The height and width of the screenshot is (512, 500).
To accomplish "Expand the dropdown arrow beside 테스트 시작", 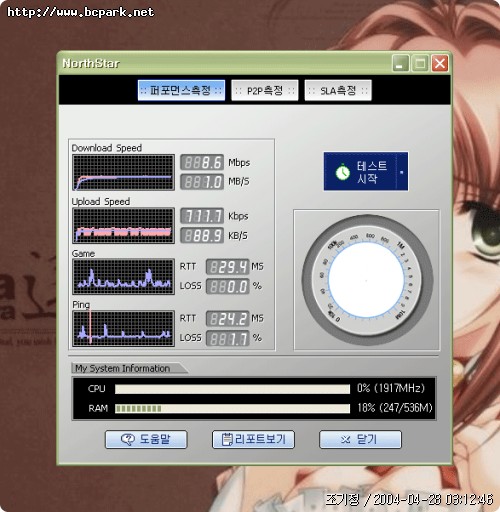I will 402,172.
